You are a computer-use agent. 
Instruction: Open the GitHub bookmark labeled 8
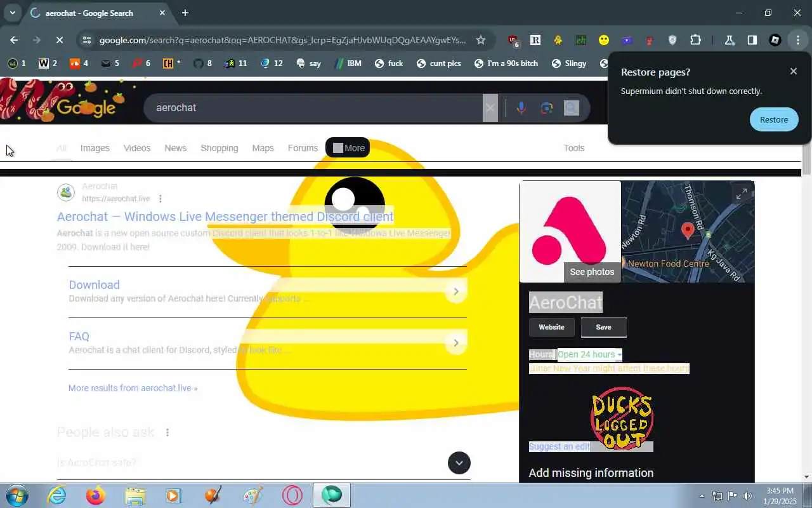203,63
